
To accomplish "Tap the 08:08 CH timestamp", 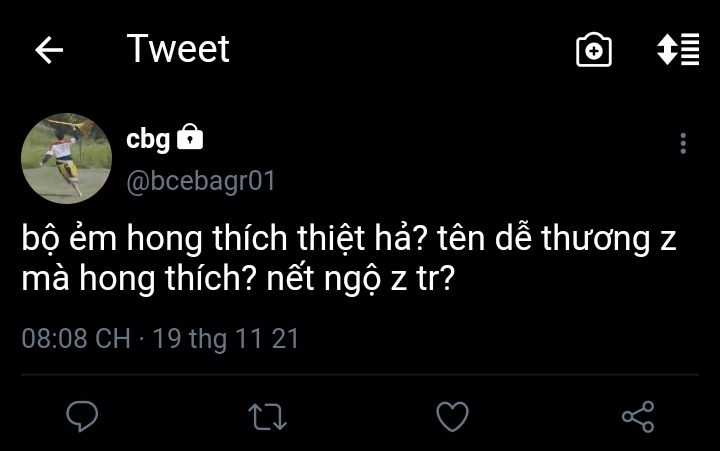I will coord(76,339).
